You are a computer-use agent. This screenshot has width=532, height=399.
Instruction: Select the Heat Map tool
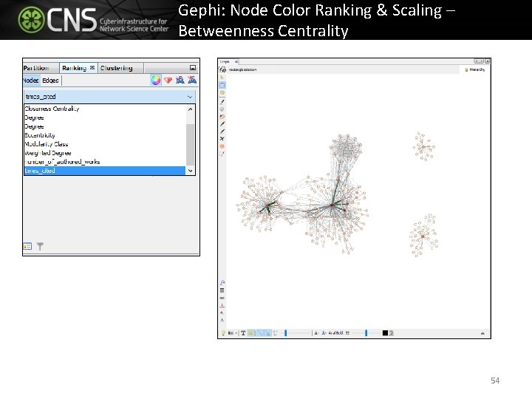222,146
